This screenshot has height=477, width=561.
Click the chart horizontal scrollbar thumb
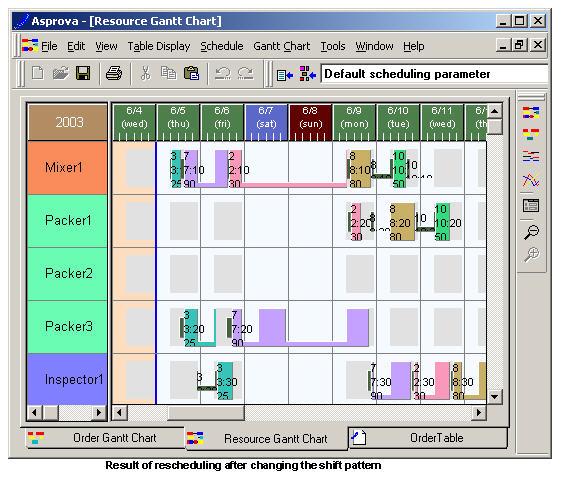[x=206, y=413]
